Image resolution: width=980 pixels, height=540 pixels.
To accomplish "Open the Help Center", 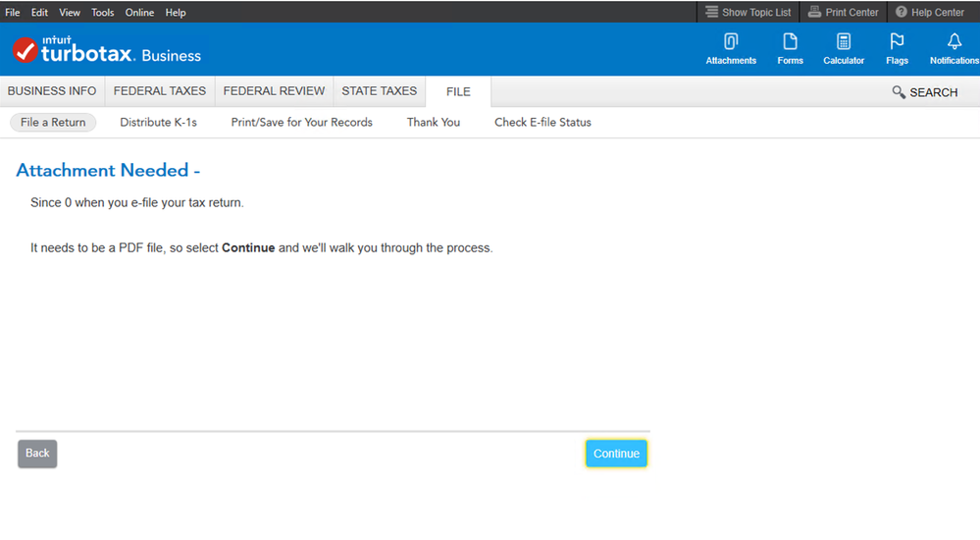I will pos(930,12).
